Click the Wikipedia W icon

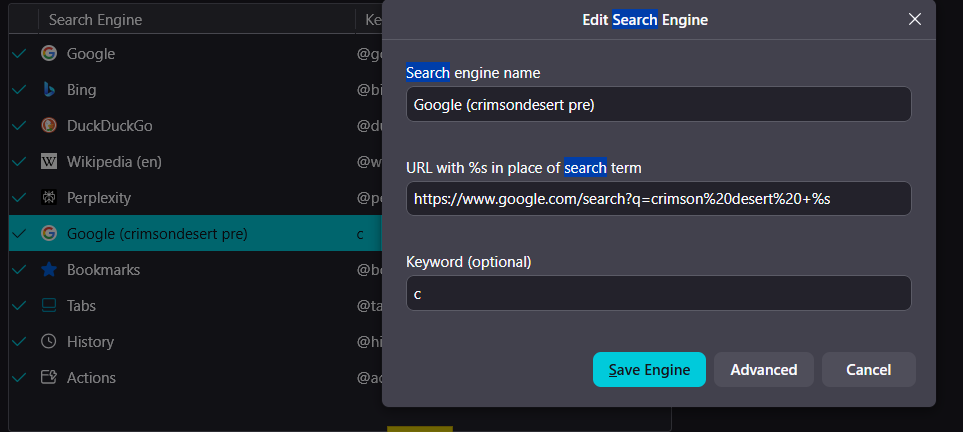(49, 162)
